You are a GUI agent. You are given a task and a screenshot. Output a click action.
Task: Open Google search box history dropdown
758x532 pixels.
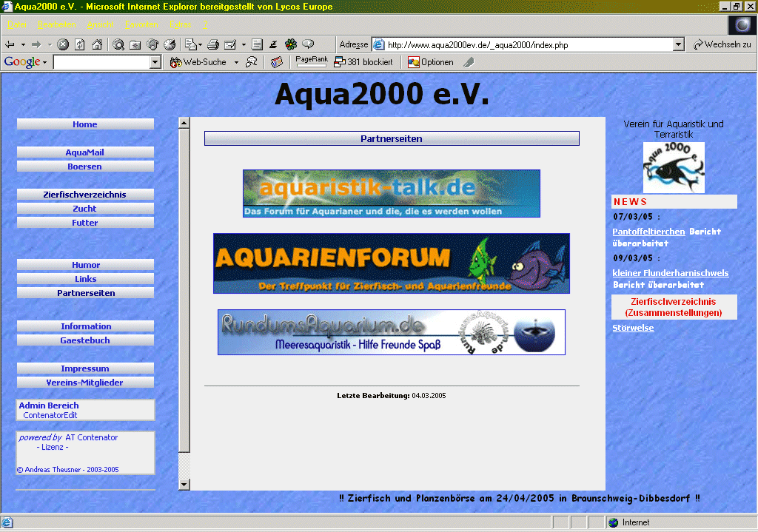pos(155,62)
